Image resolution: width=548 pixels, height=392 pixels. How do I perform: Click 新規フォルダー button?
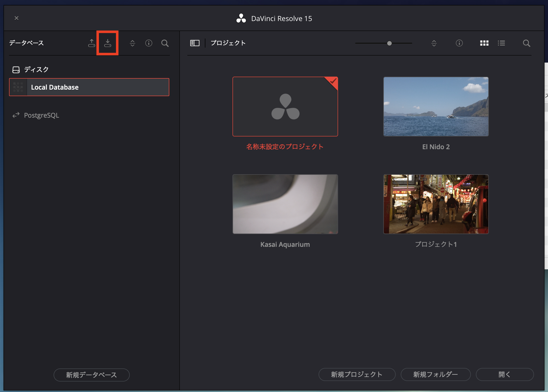pyautogui.click(x=435, y=374)
